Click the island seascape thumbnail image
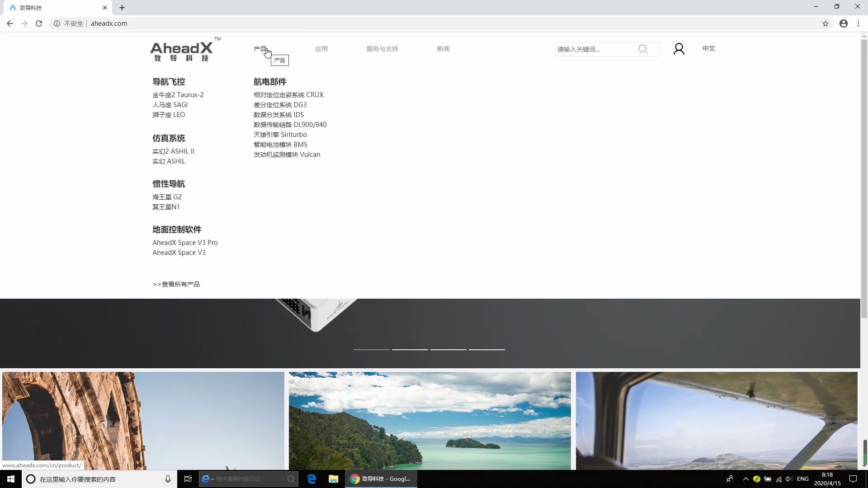The height and width of the screenshot is (488, 868). click(429, 421)
